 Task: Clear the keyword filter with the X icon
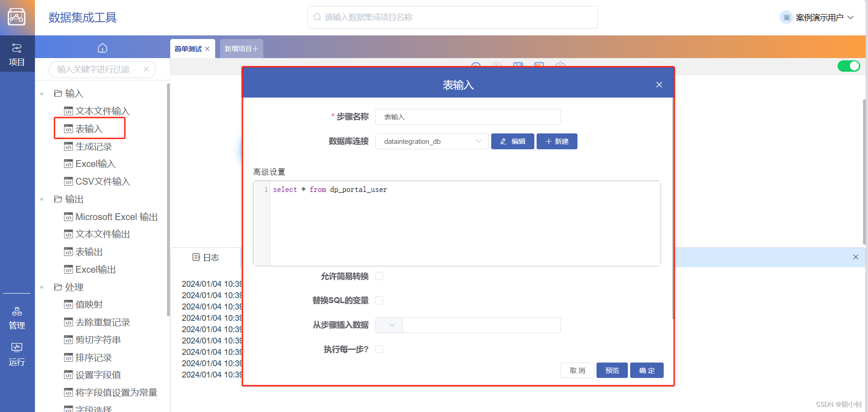click(x=146, y=69)
